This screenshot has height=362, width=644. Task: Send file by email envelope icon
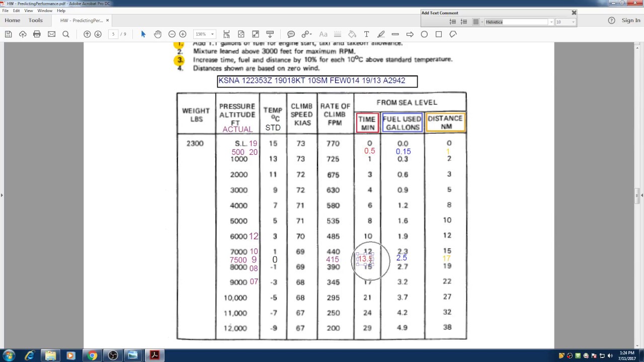click(51, 34)
